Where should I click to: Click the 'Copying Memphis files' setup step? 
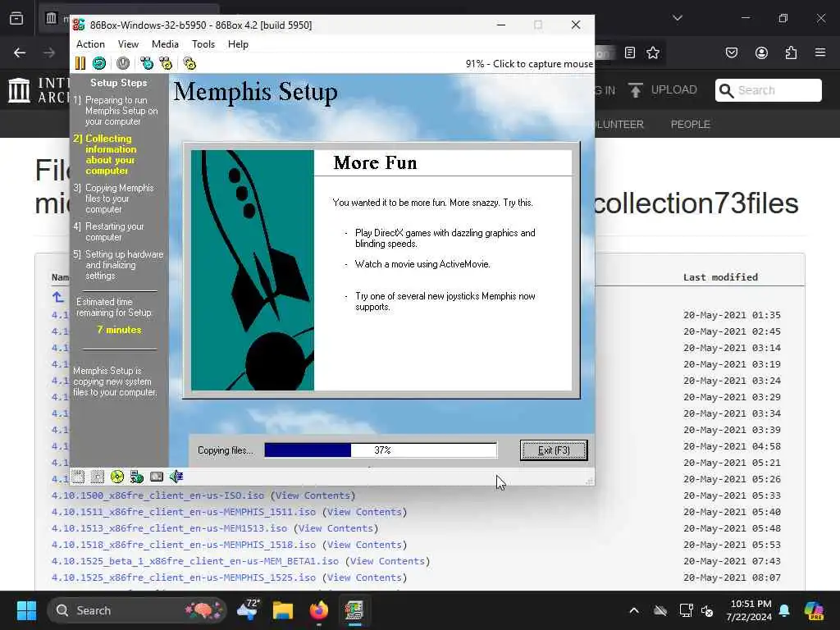pyautogui.click(x=113, y=199)
